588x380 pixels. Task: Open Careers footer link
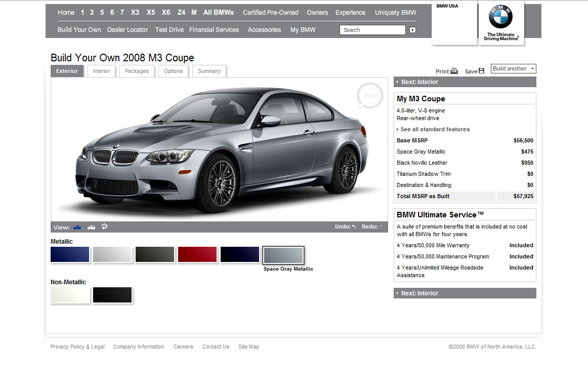click(x=183, y=347)
